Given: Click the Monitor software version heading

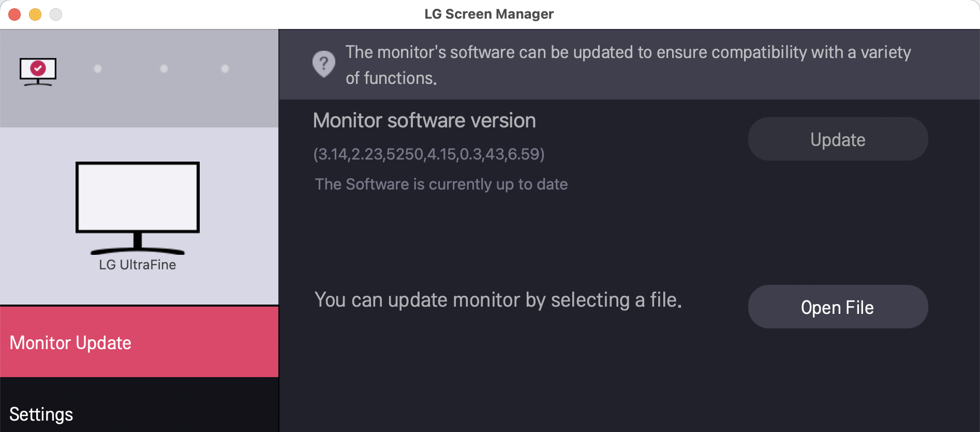Looking at the screenshot, I should tap(424, 120).
